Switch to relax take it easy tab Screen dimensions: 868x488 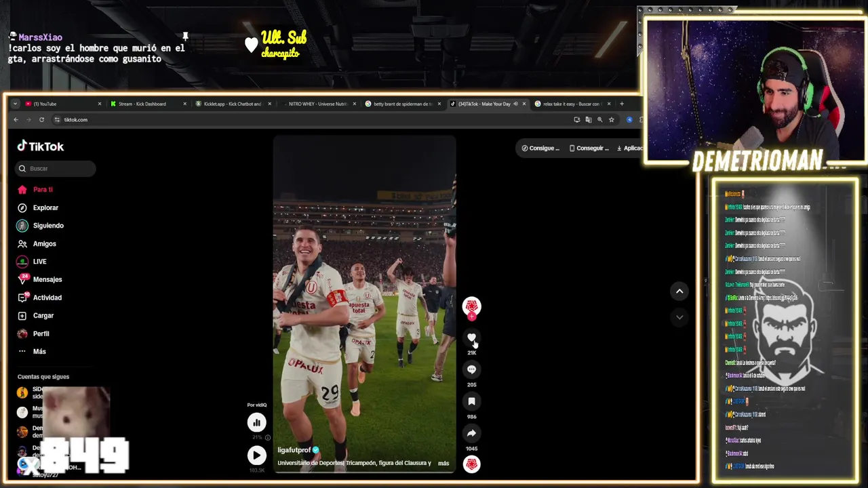(572, 104)
